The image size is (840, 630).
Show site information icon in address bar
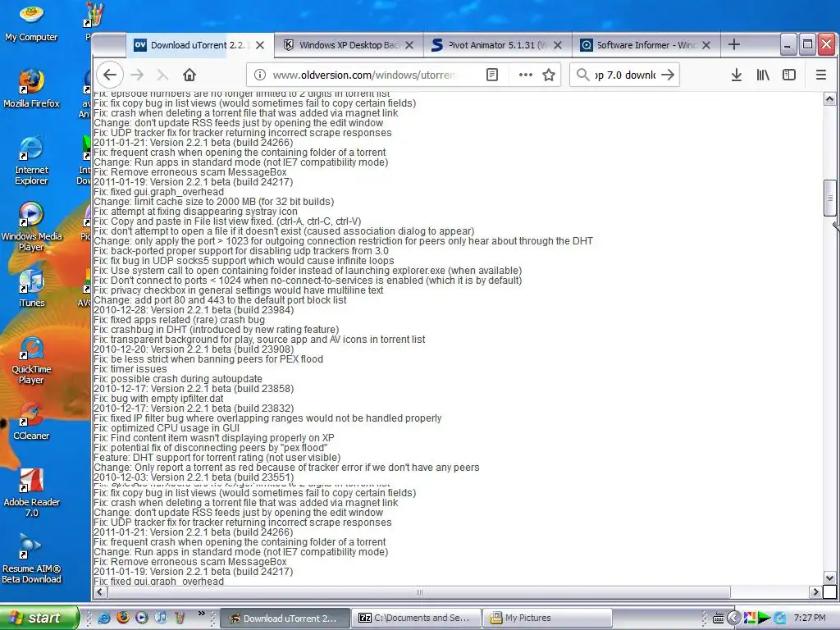(260, 75)
